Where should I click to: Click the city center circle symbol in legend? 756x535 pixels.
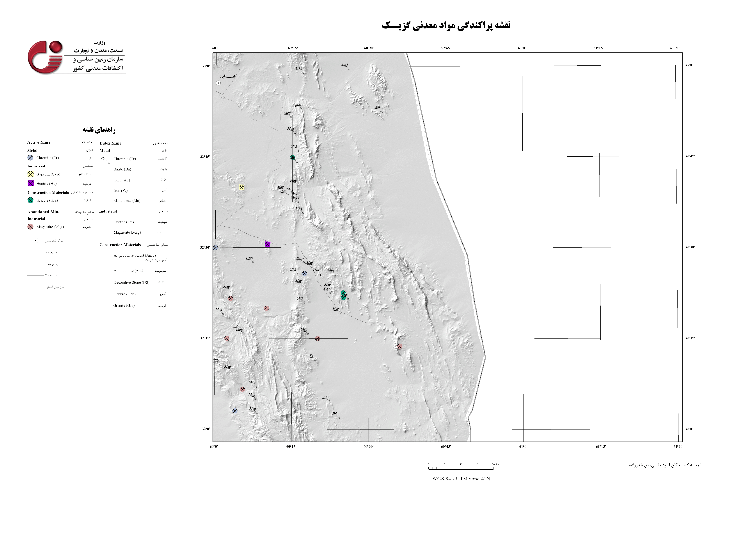[35, 240]
